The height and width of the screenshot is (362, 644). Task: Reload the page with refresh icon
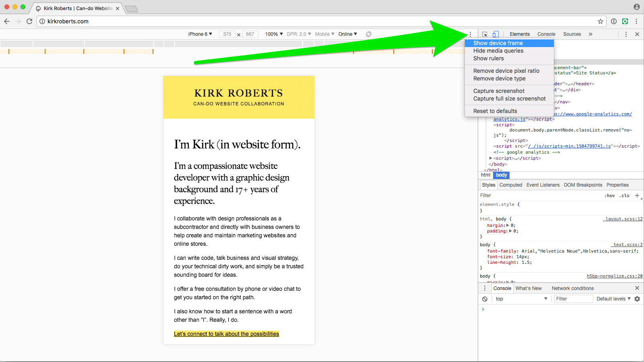point(29,21)
